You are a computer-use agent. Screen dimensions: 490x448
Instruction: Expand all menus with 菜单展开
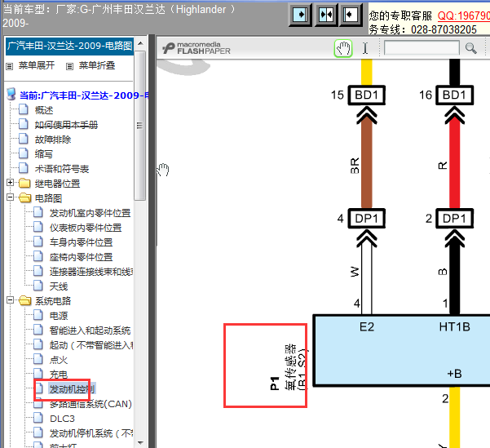click(x=37, y=66)
